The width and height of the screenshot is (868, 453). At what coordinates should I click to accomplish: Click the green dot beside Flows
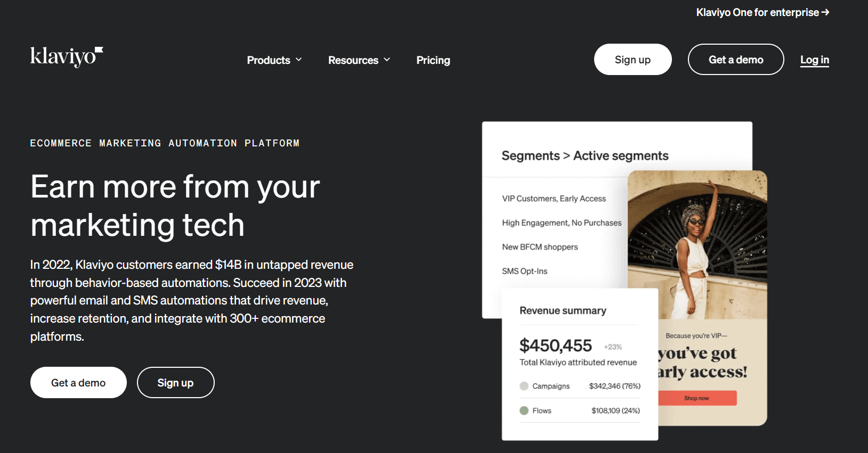[524, 410]
